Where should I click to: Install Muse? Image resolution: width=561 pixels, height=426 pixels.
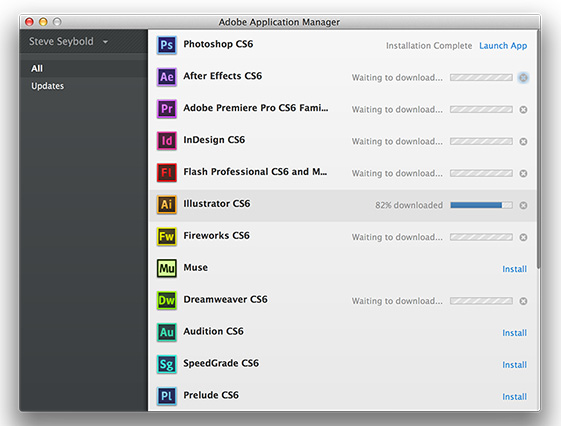514,269
